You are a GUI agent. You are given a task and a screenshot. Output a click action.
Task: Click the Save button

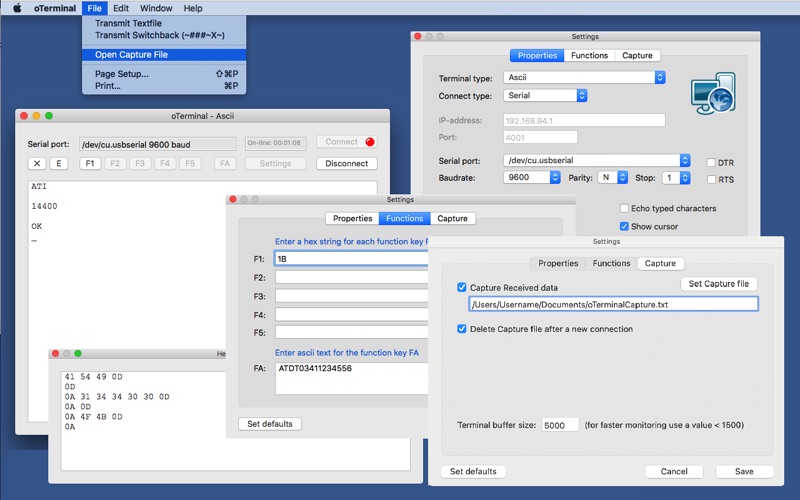pyautogui.click(x=744, y=471)
